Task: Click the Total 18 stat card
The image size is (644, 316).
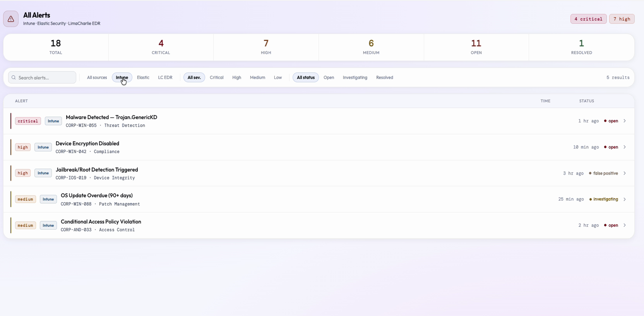Action: [56, 47]
